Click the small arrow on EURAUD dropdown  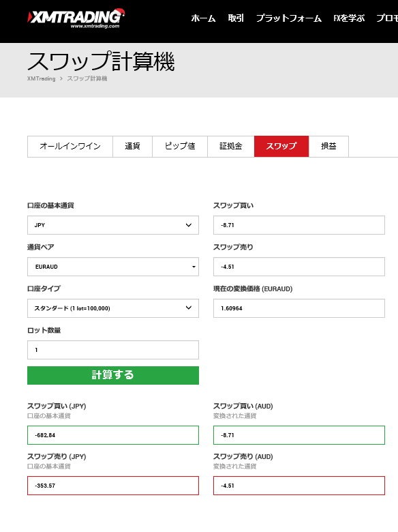pos(194,267)
